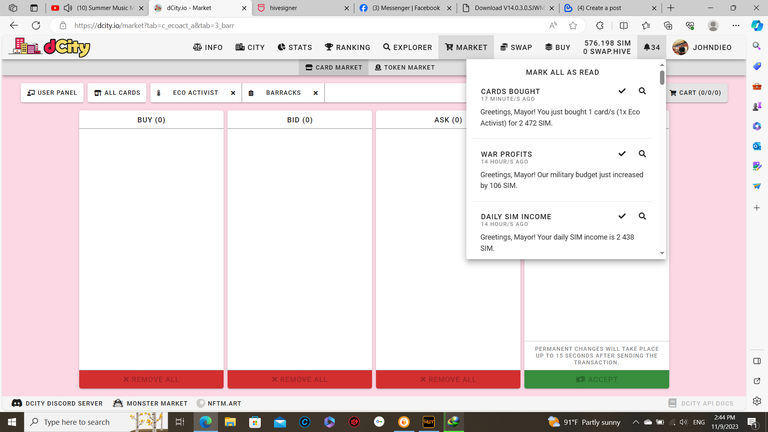Mark DAILY SIM INCOME notification as read

pyautogui.click(x=622, y=216)
